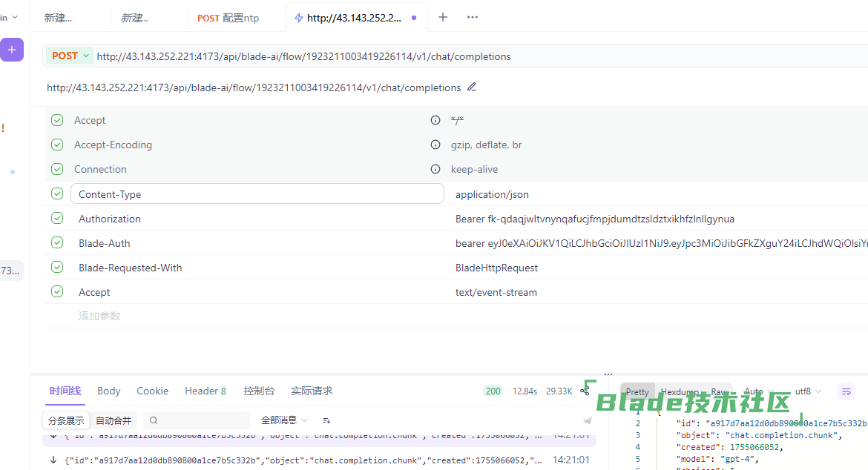Expand the 全部消息 filter dropdown

click(284, 420)
